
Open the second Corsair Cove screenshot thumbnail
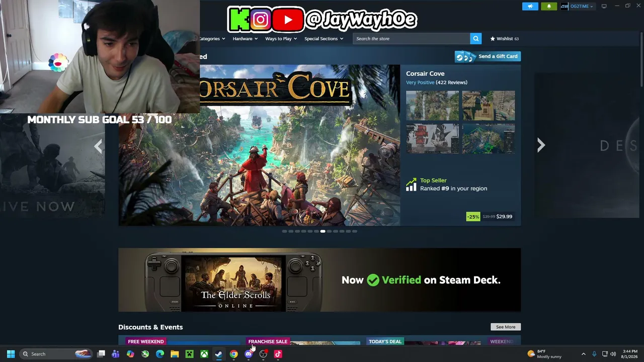[x=489, y=106]
